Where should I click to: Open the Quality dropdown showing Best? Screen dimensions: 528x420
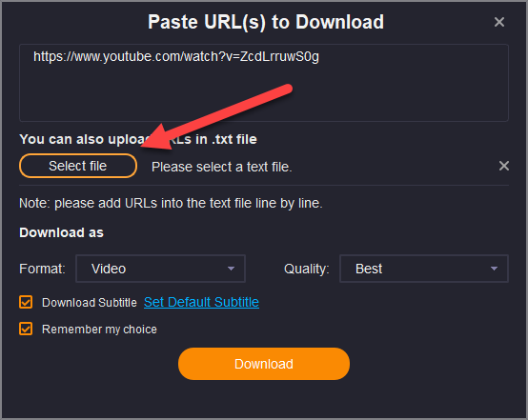pyautogui.click(x=424, y=269)
